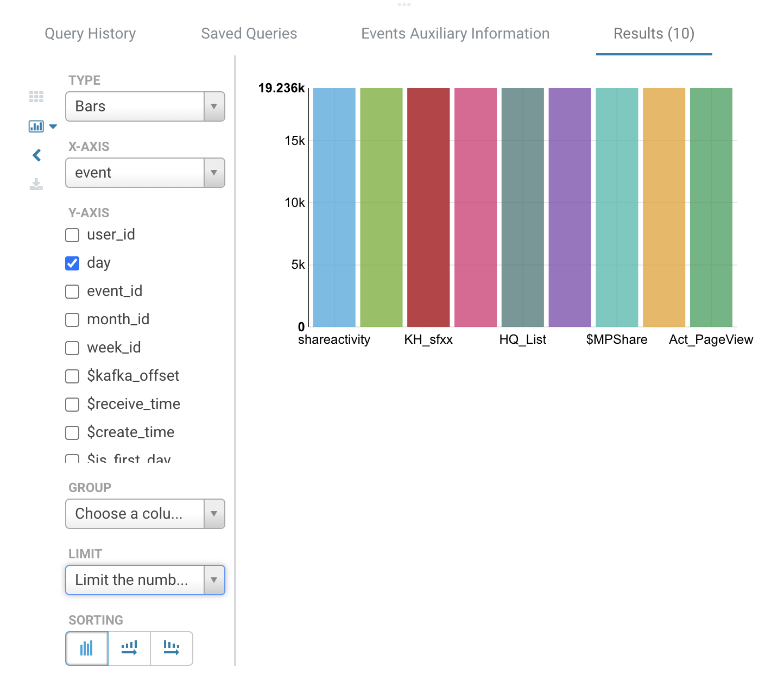Switch to the Query History tab
This screenshot has height=693, width=784.
(90, 34)
